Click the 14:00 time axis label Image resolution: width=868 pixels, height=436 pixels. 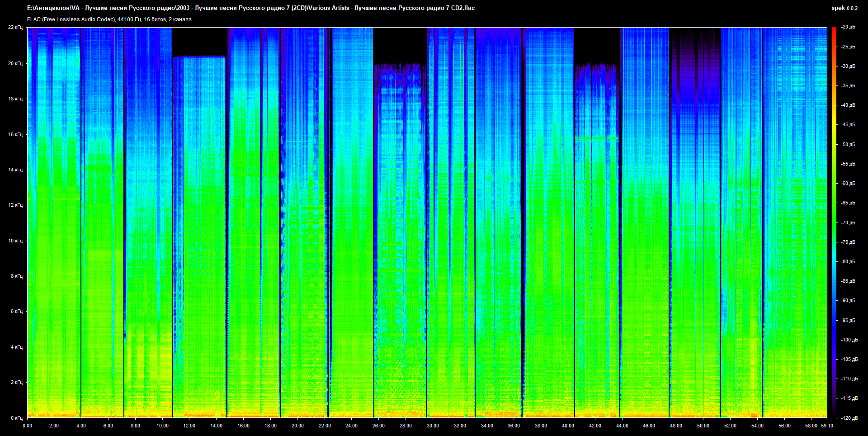click(216, 426)
